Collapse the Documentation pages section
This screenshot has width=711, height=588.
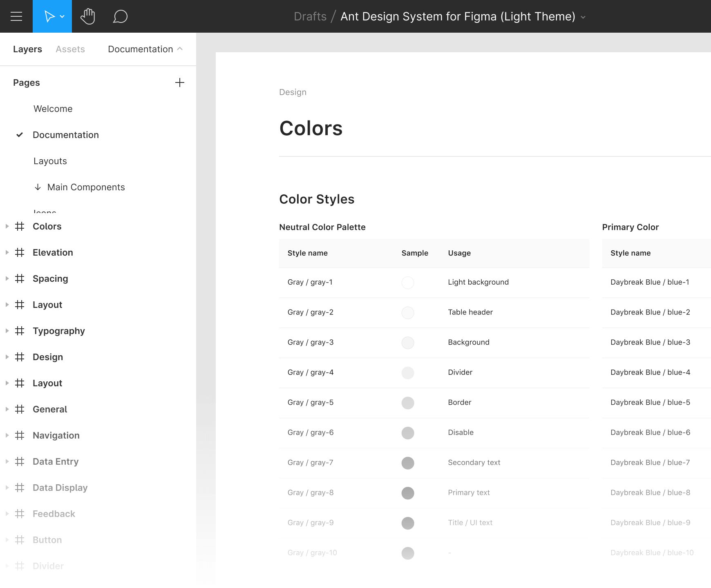click(x=180, y=49)
